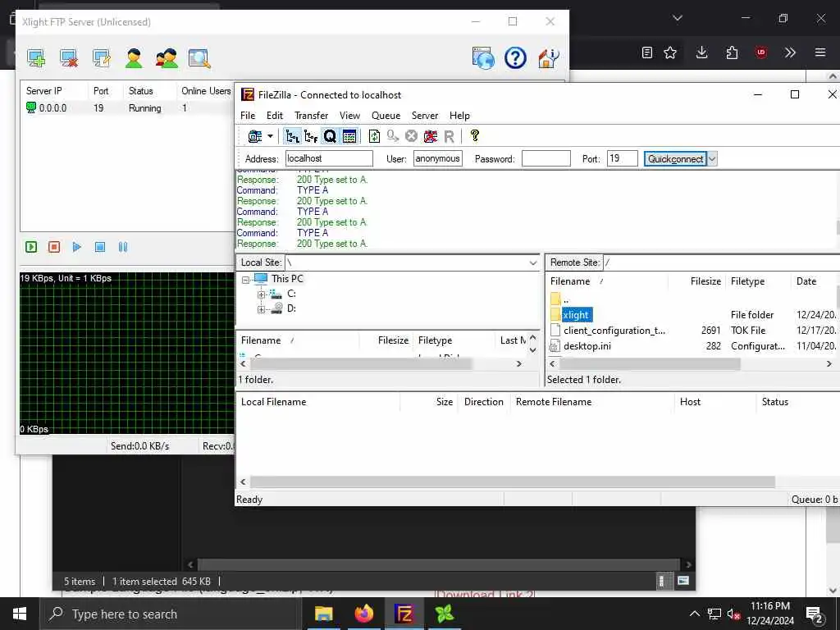Click the Reconnect R icon in FileZilla
The height and width of the screenshot is (630, 840).
[x=450, y=137]
